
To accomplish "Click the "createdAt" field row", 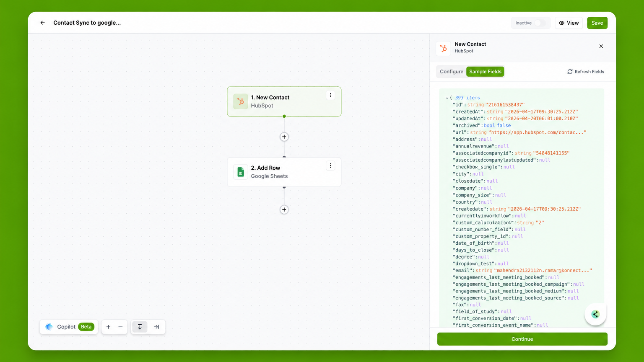I will (515, 112).
